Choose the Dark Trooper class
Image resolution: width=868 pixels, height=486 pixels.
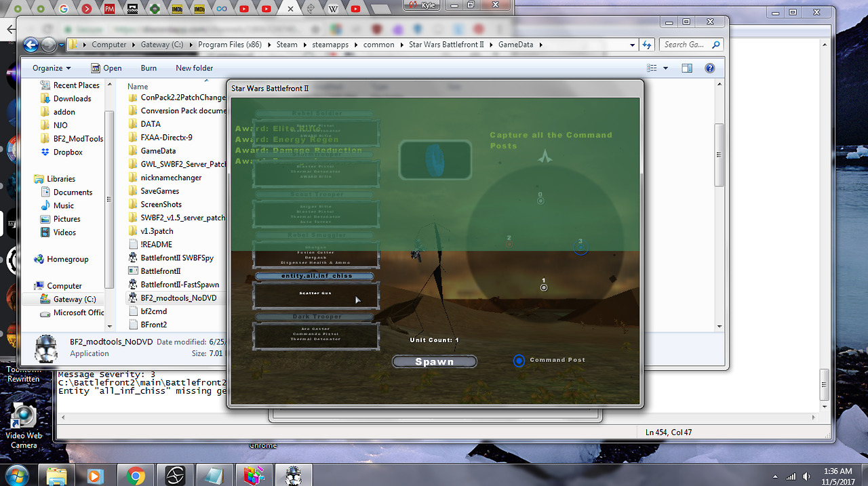coord(316,317)
